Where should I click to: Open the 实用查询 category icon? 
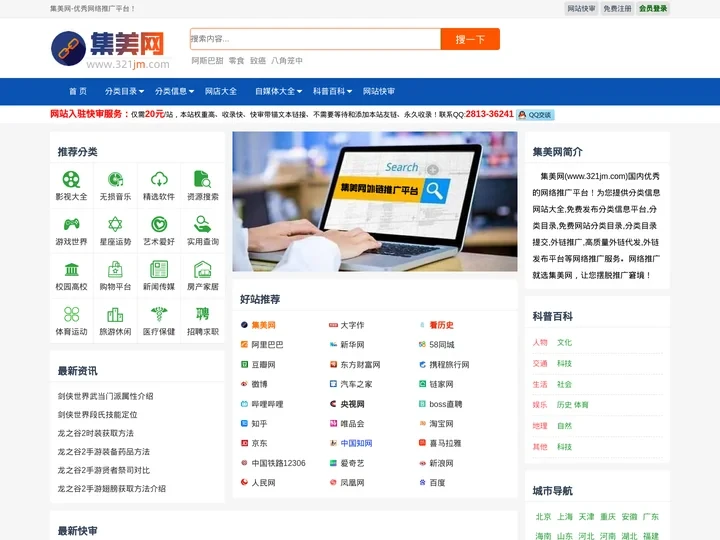click(202, 225)
